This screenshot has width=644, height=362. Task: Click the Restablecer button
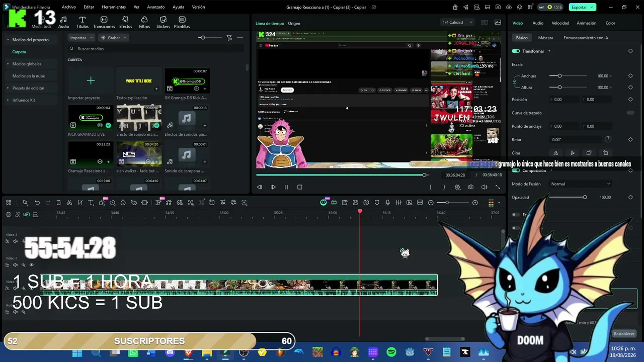coord(624,334)
